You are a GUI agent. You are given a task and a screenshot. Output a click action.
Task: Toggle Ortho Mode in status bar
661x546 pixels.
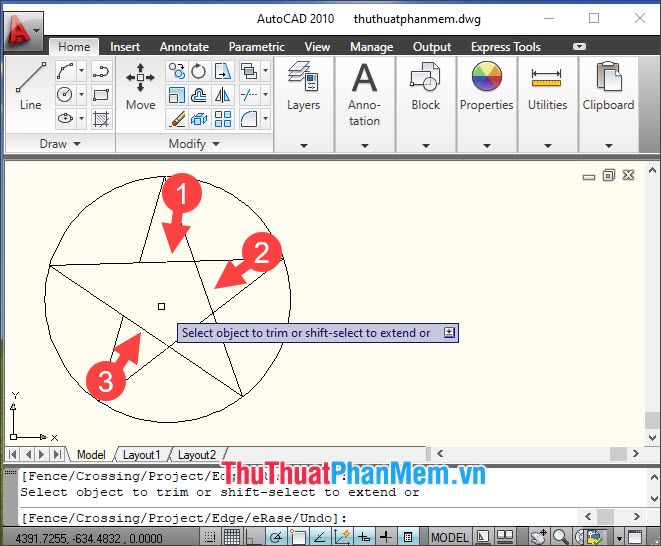point(253,537)
